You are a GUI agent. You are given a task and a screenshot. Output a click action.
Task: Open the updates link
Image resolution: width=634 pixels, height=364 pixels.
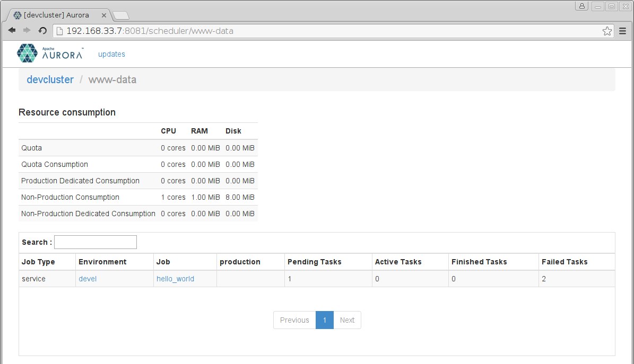point(111,54)
